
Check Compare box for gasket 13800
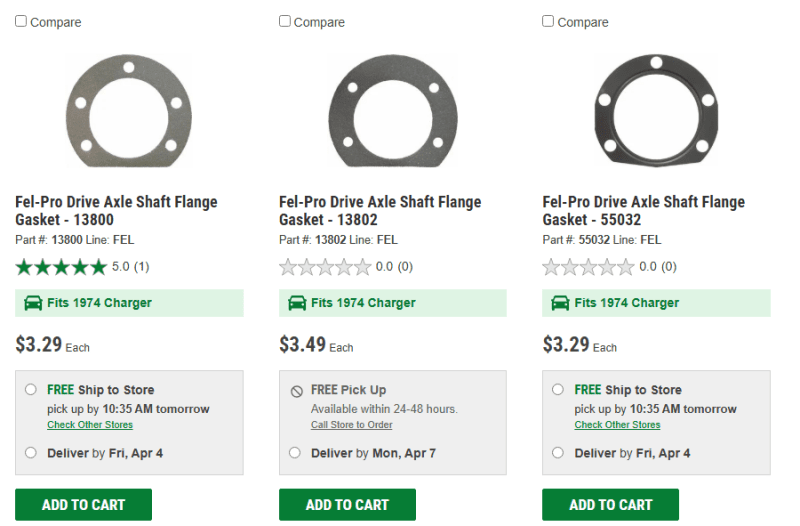pos(21,21)
